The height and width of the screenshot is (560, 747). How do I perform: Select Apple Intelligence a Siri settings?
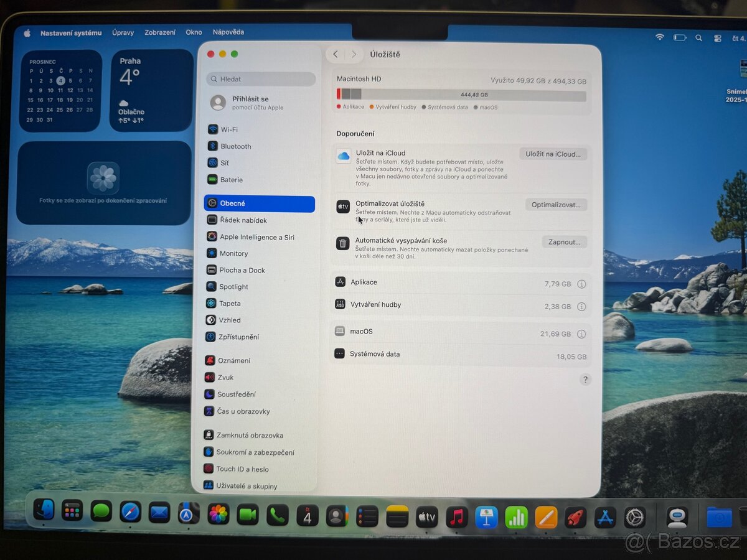(255, 236)
